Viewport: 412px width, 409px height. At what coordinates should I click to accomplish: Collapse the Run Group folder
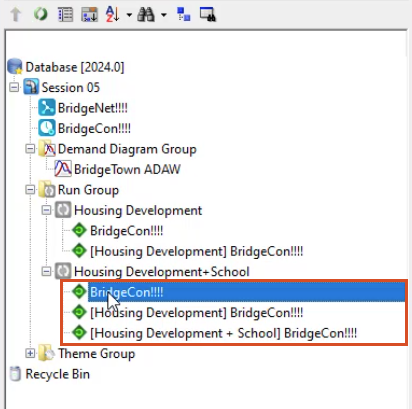click(x=30, y=190)
